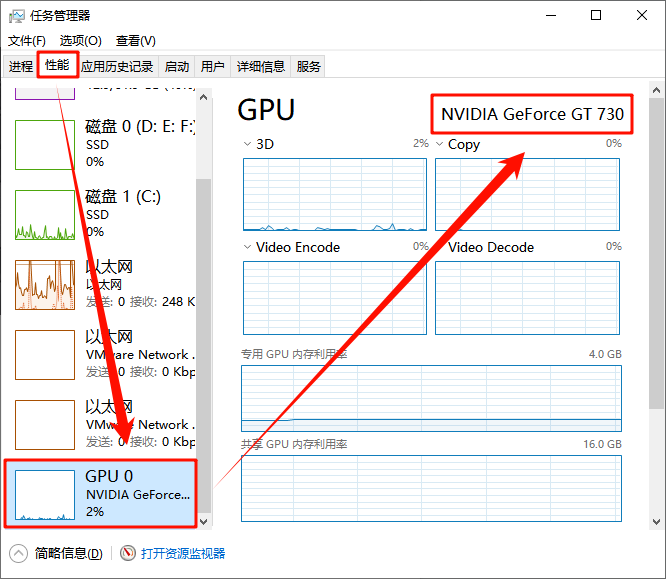Click the 简略信息 collapse arrow icon
Screen dimensions: 666x579
(18, 554)
